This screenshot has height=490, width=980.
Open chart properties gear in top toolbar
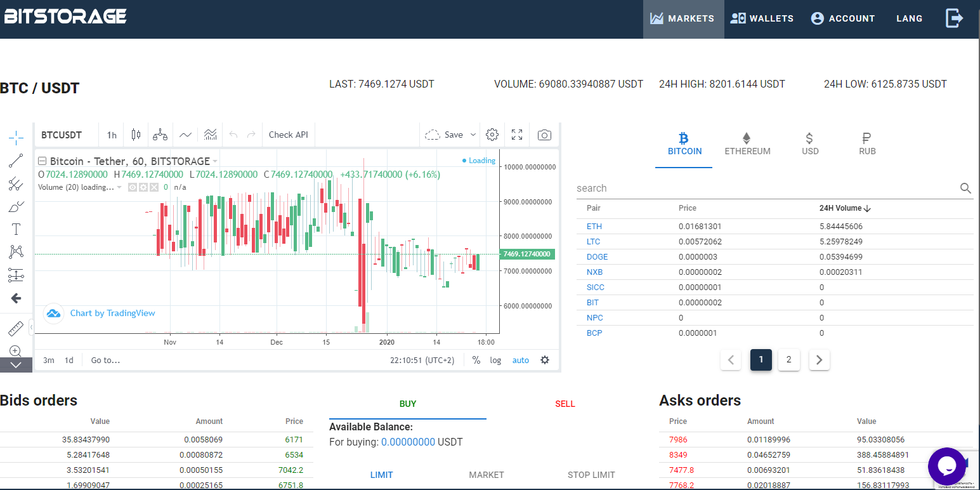pyautogui.click(x=492, y=135)
